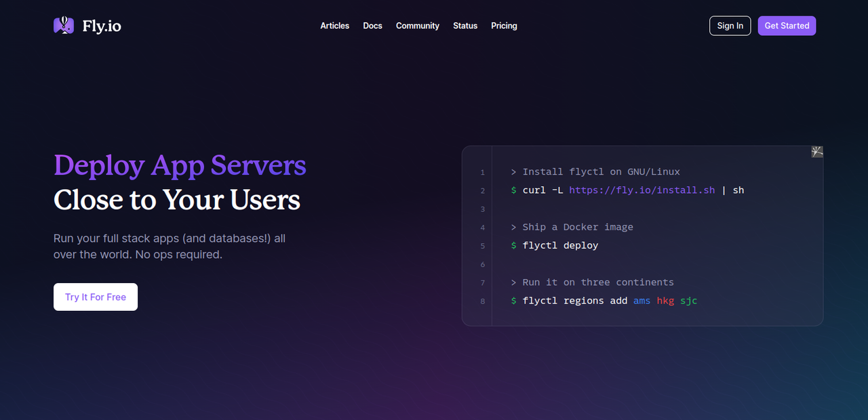The height and width of the screenshot is (420, 868).
Task: Open the Articles nav item
Action: tap(335, 26)
